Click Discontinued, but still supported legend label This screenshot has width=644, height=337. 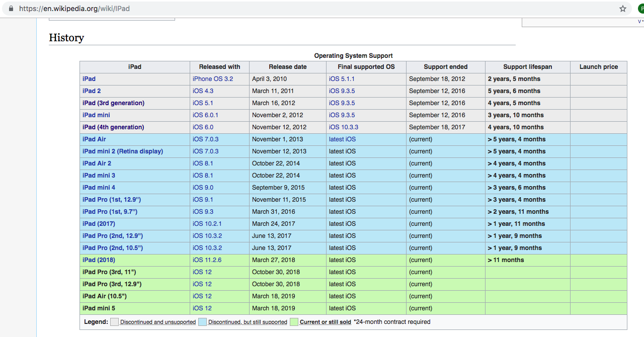coord(248,322)
